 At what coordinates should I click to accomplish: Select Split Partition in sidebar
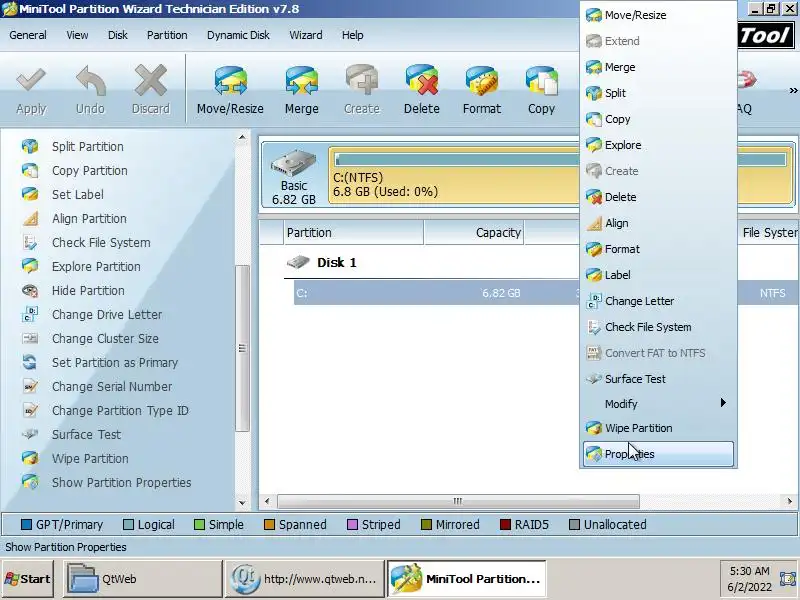pos(88,146)
